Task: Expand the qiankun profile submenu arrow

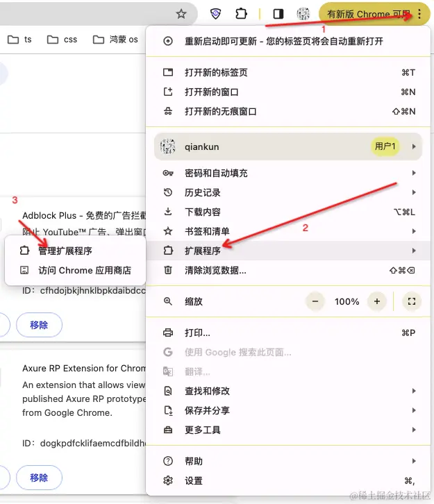Action: (x=414, y=146)
